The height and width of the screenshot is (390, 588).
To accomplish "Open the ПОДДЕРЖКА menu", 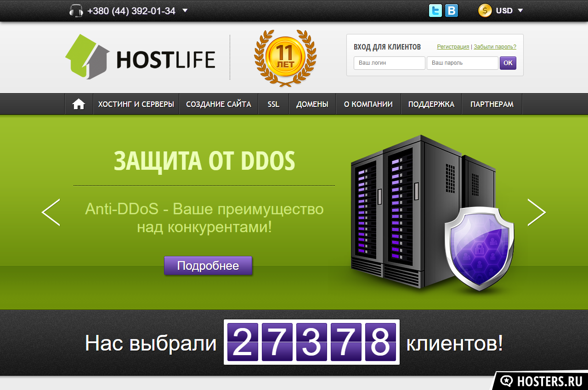I will 431,104.
